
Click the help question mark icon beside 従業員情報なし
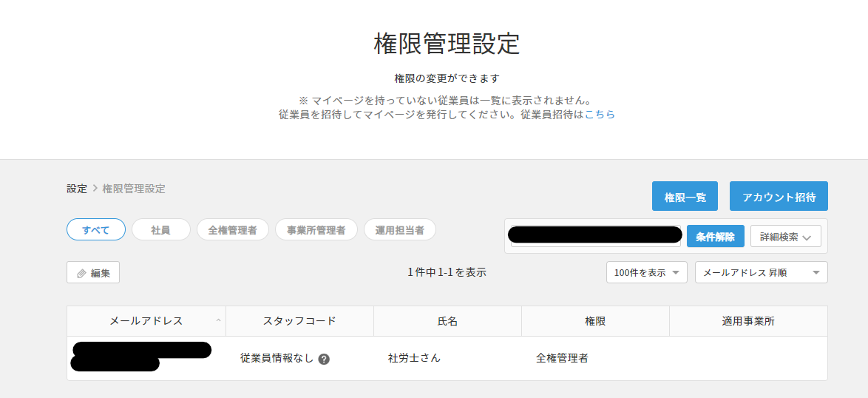click(325, 359)
